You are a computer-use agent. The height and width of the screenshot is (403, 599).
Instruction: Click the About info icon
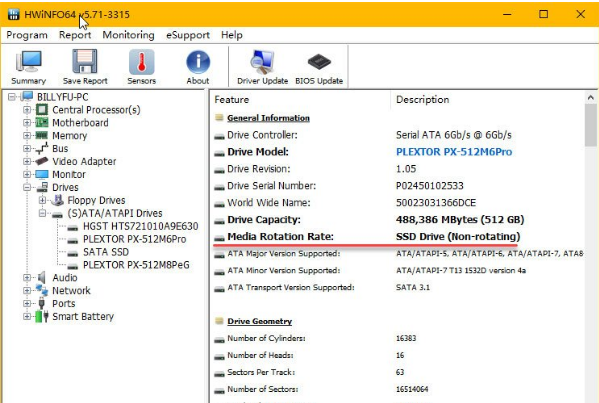click(x=198, y=62)
